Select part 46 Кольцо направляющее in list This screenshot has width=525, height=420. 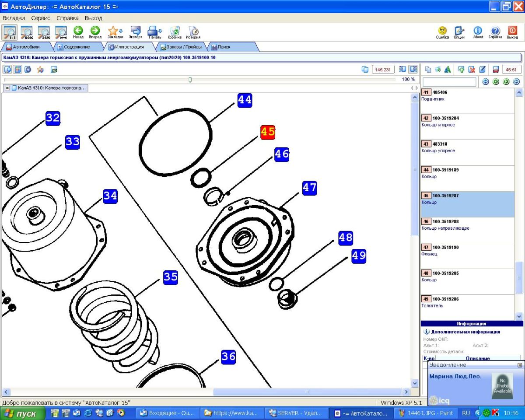(x=467, y=230)
